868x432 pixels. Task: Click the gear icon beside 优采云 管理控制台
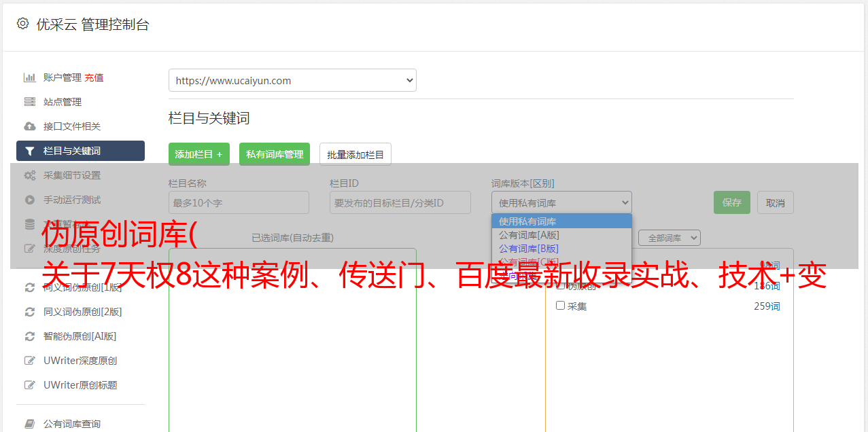click(22, 24)
